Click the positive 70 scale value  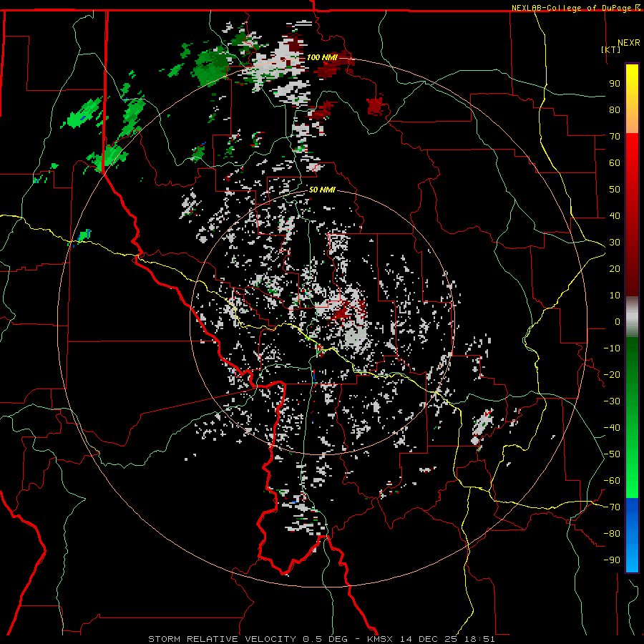coord(615,137)
